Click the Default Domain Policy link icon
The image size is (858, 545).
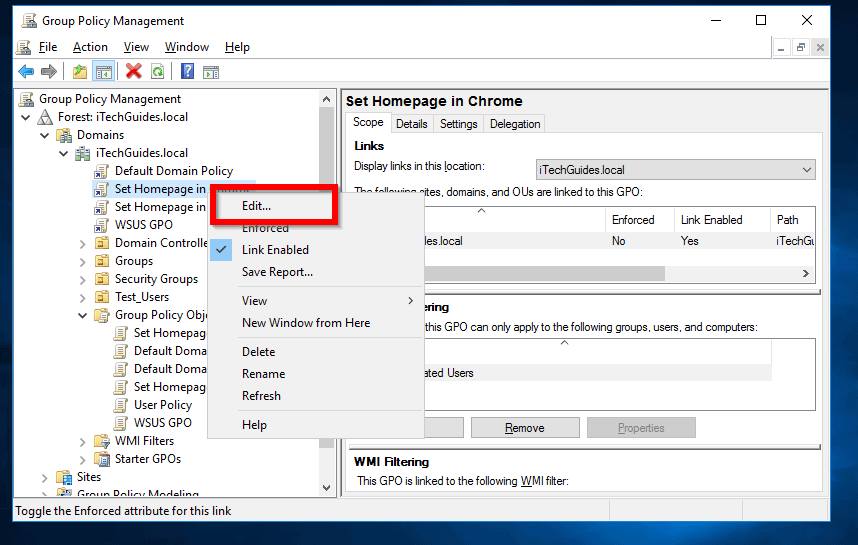(101, 171)
